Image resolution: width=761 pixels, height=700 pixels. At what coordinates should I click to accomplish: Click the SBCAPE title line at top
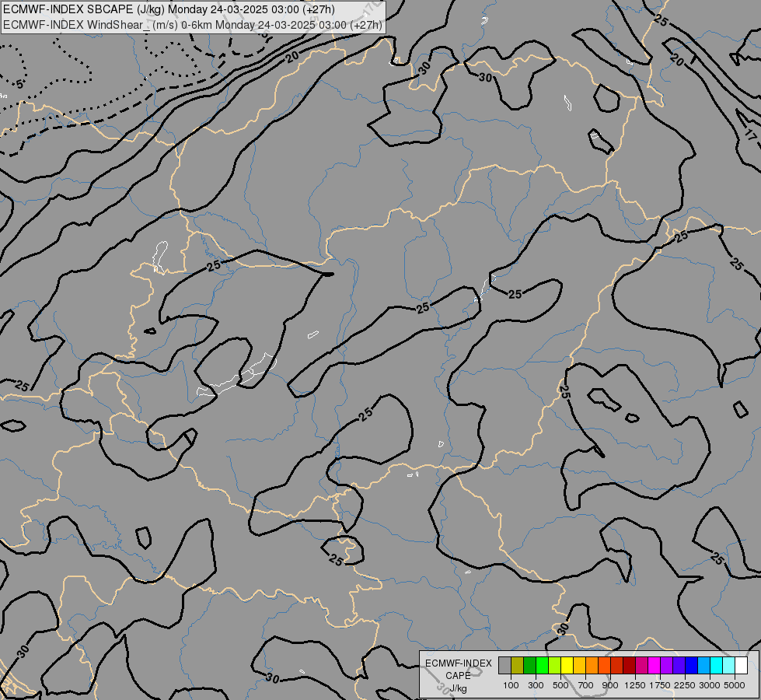tap(169, 9)
